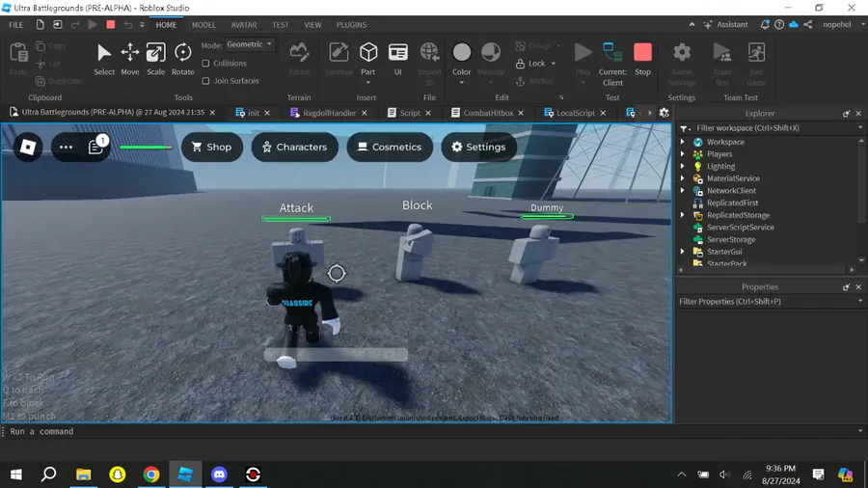Image resolution: width=868 pixels, height=488 pixels.
Task: Open the in-game Settings button
Action: [478, 147]
